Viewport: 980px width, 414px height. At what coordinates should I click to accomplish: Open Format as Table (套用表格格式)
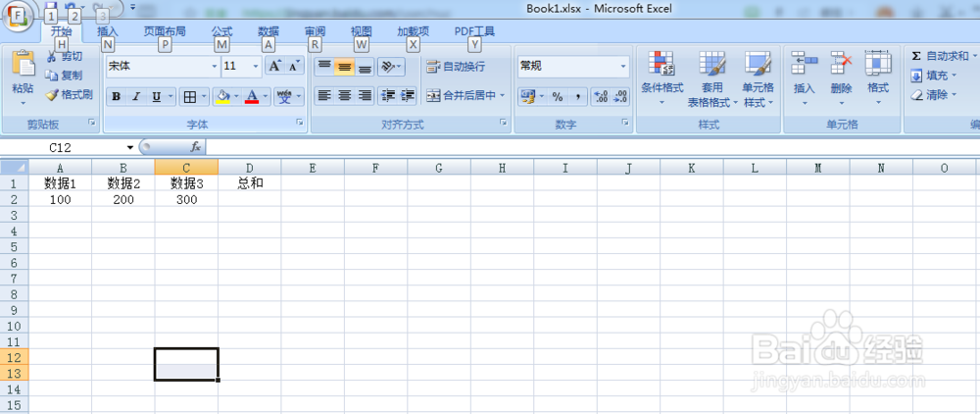point(712,78)
